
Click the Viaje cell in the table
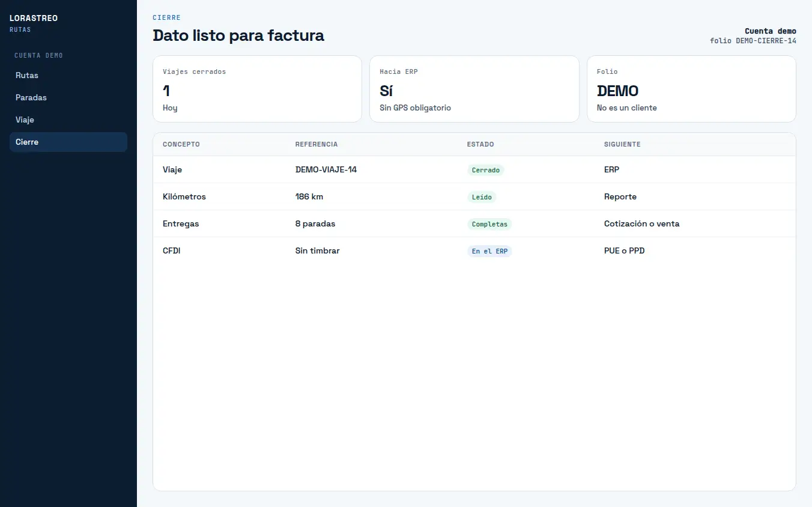pyautogui.click(x=172, y=169)
